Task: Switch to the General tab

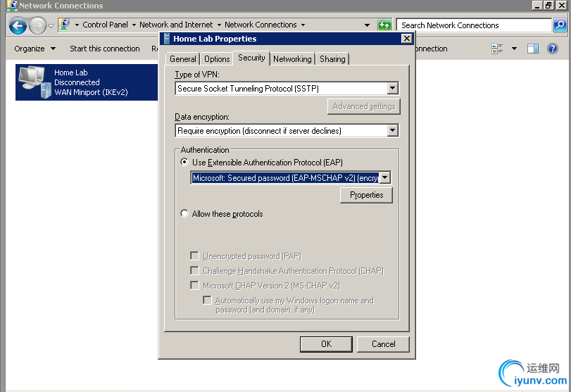Action: pyautogui.click(x=183, y=59)
